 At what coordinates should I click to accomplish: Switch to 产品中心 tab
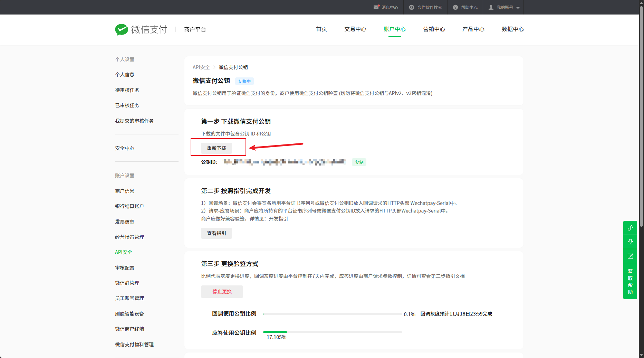473,29
